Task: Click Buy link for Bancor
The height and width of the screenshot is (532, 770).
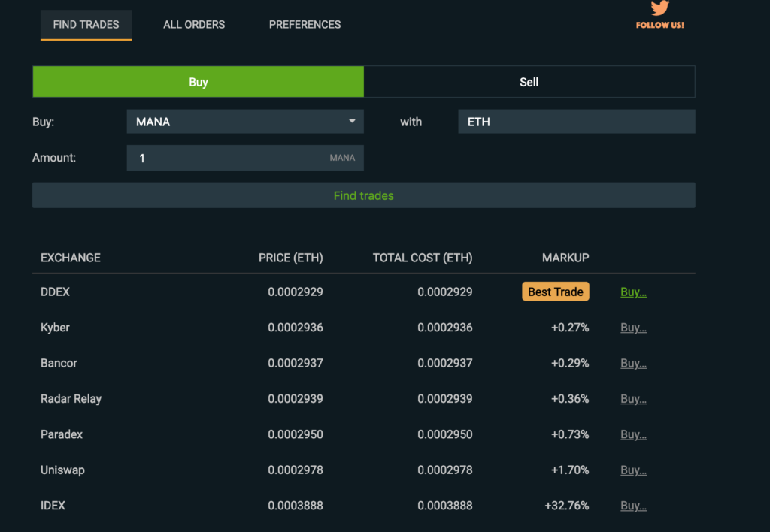Action: click(x=633, y=363)
